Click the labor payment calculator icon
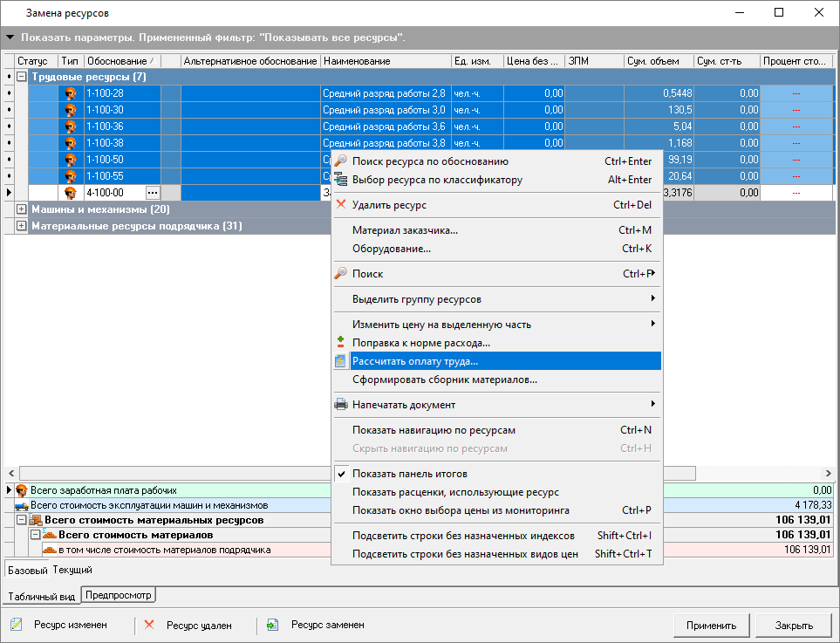The width and height of the screenshot is (840, 643). pyautogui.click(x=341, y=361)
